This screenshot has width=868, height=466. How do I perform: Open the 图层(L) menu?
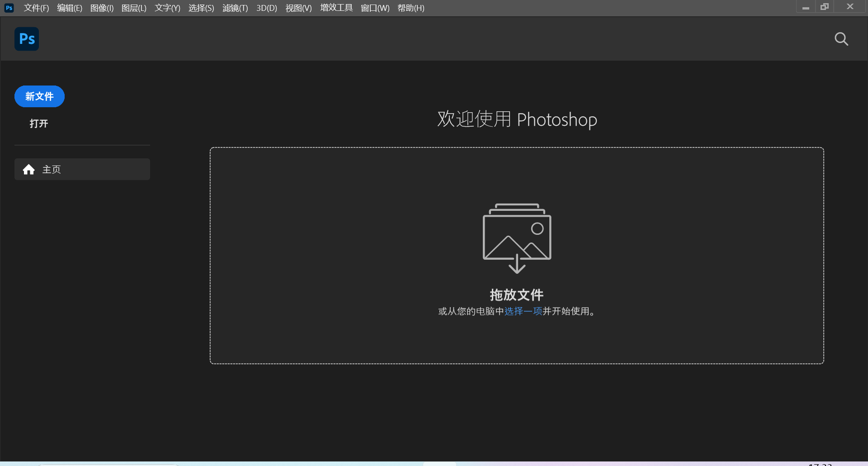point(134,8)
